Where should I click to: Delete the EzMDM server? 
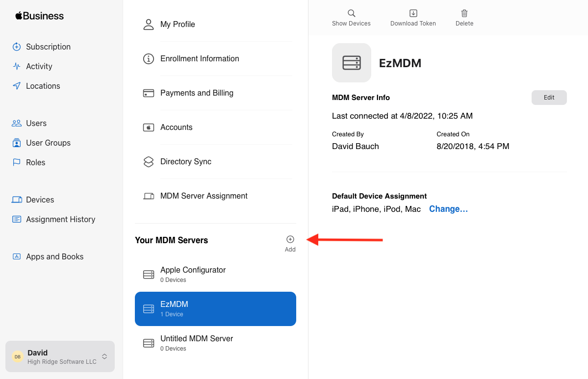[464, 18]
